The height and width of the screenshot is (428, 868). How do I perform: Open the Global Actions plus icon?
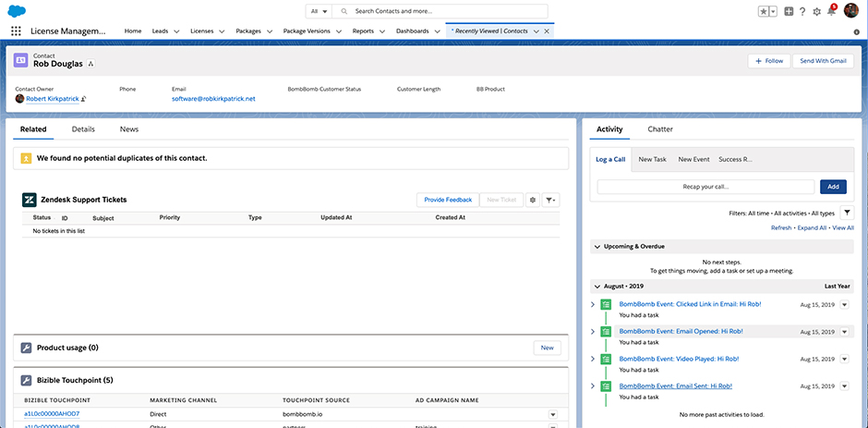click(789, 11)
